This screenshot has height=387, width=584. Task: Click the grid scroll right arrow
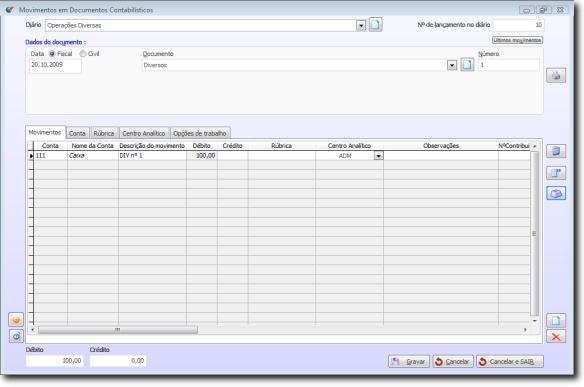pos(525,330)
